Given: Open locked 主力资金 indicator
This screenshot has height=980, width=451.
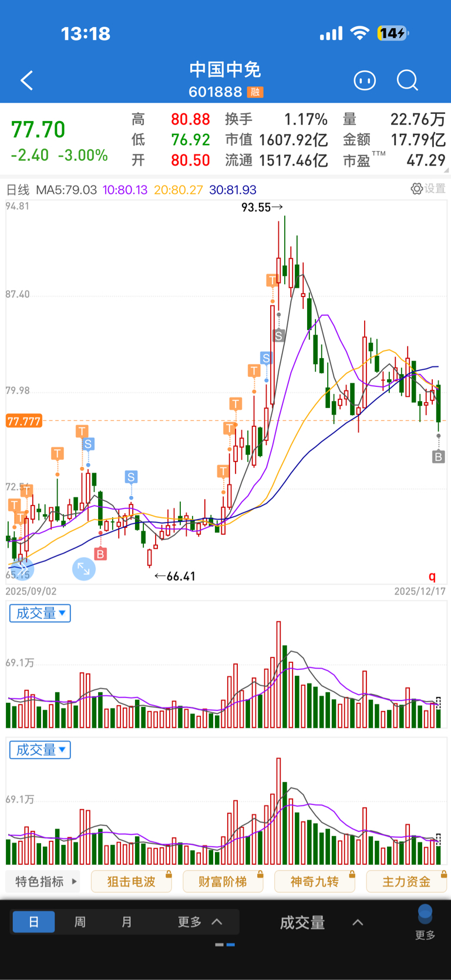Looking at the screenshot, I should (x=406, y=881).
